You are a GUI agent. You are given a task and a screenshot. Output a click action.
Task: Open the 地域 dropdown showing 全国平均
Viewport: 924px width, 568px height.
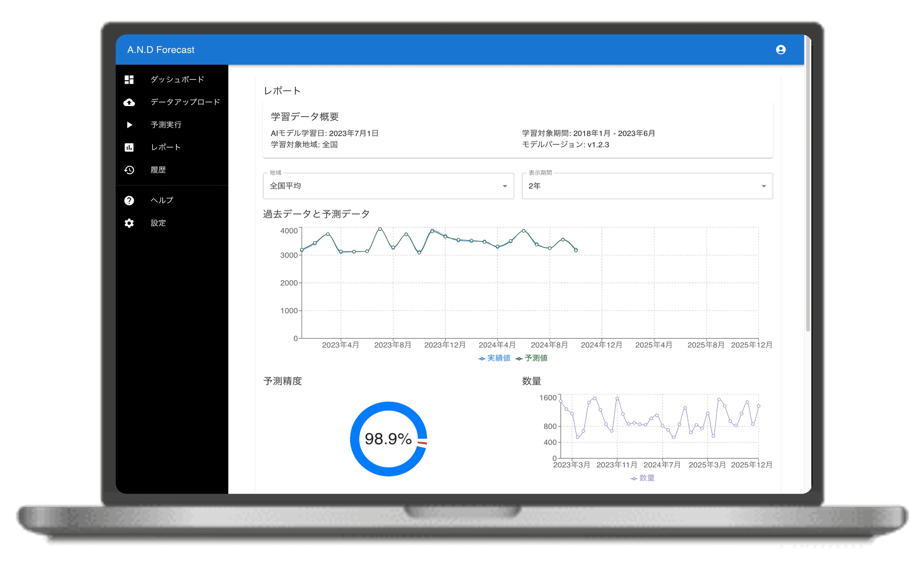[x=388, y=186]
